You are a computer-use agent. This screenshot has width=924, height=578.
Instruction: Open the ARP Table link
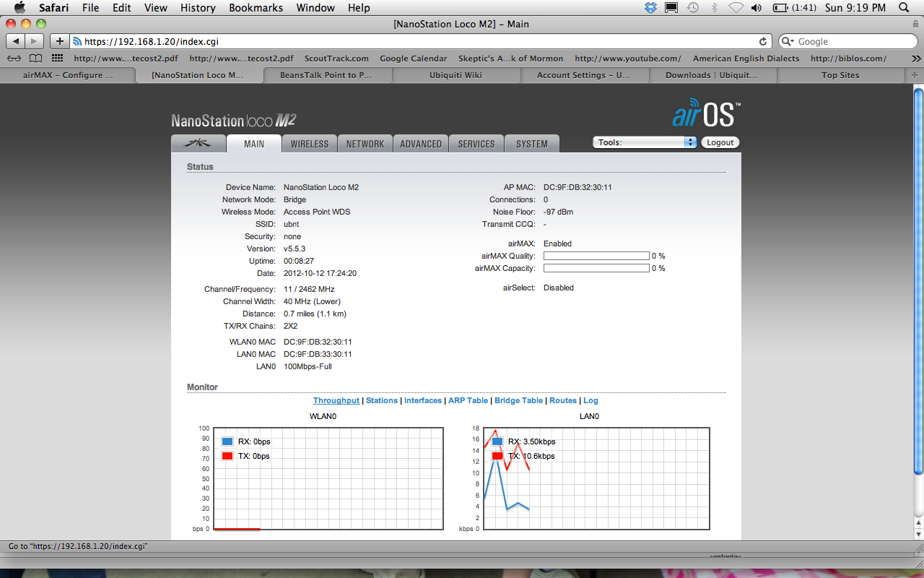[x=468, y=400]
